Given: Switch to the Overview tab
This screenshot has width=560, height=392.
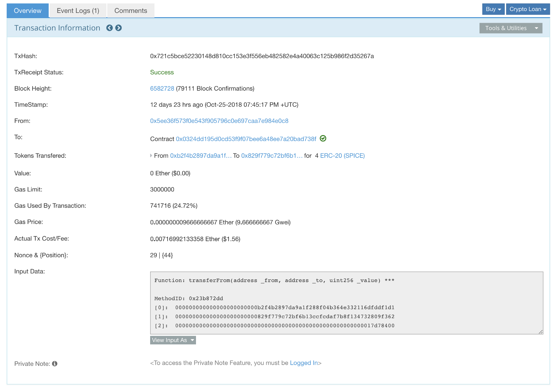Looking at the screenshot, I should click(28, 10).
